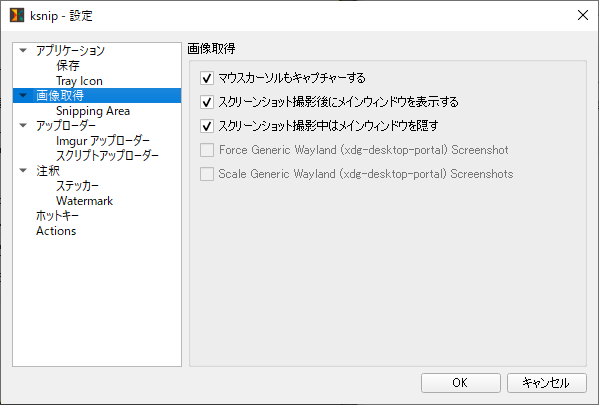Select ホットキー in the settings tree

(57, 215)
